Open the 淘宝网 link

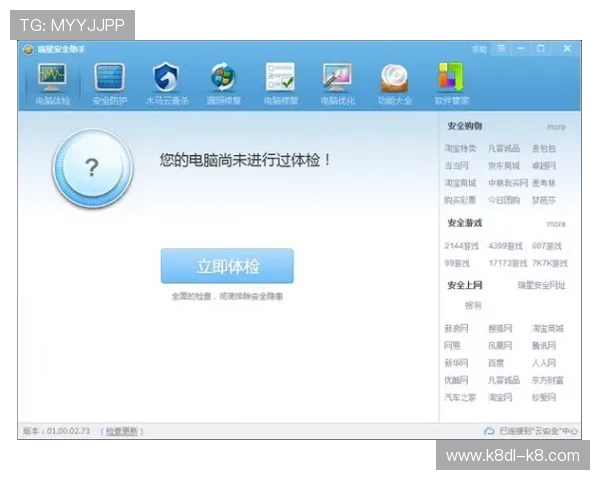[x=500, y=397]
